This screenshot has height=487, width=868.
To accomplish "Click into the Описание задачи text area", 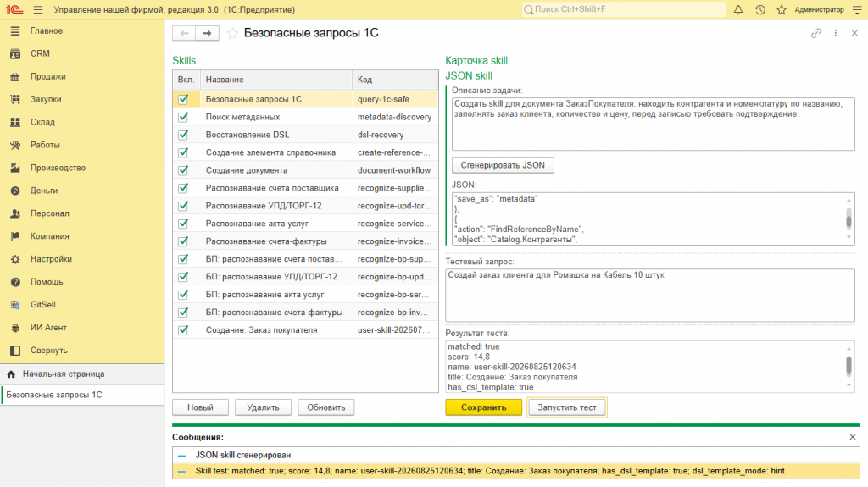I will [654, 124].
